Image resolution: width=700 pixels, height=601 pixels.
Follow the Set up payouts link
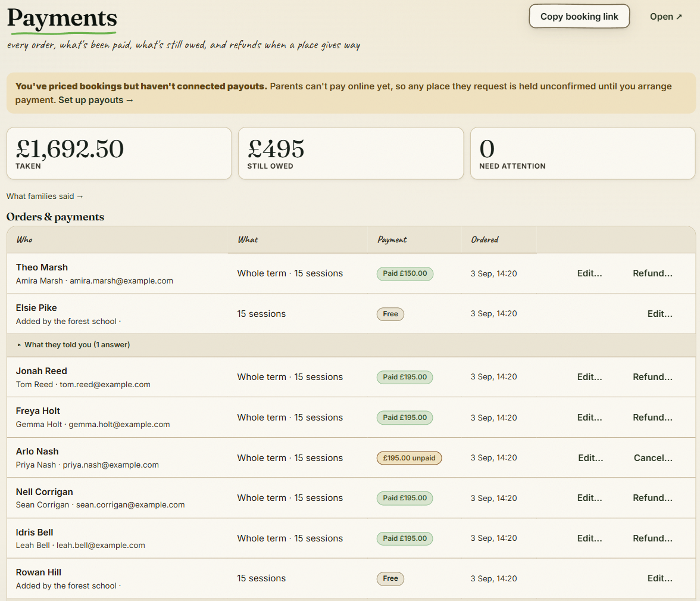pos(96,100)
